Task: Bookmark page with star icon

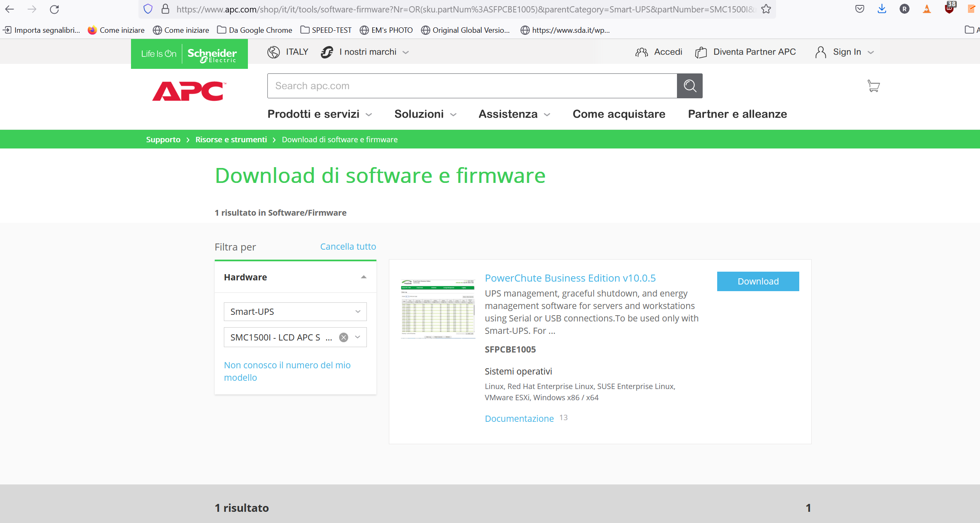Action: pos(766,9)
